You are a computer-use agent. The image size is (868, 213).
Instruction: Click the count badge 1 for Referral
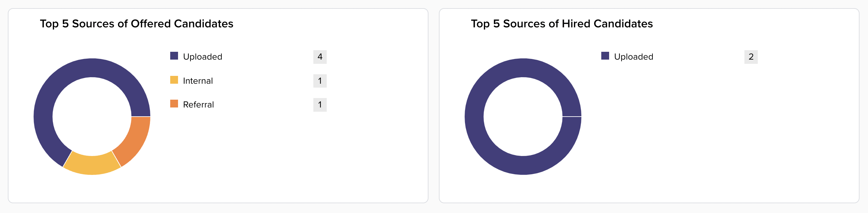click(x=320, y=105)
